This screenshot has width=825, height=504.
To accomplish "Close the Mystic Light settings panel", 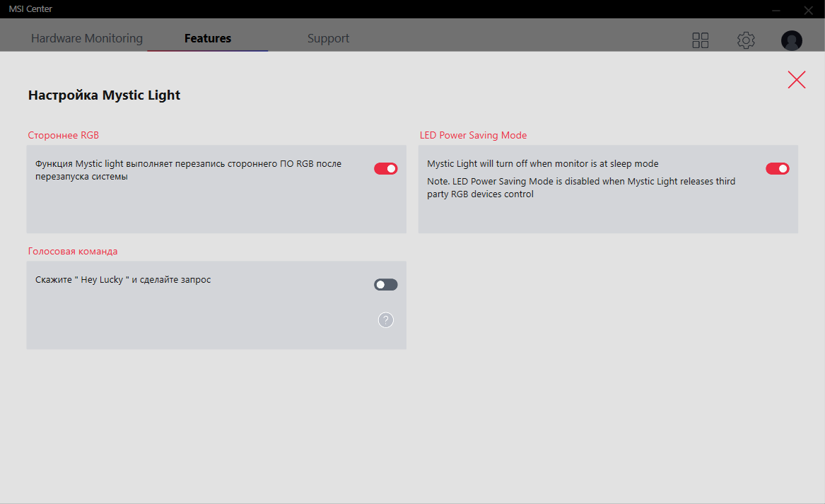I will click(797, 80).
